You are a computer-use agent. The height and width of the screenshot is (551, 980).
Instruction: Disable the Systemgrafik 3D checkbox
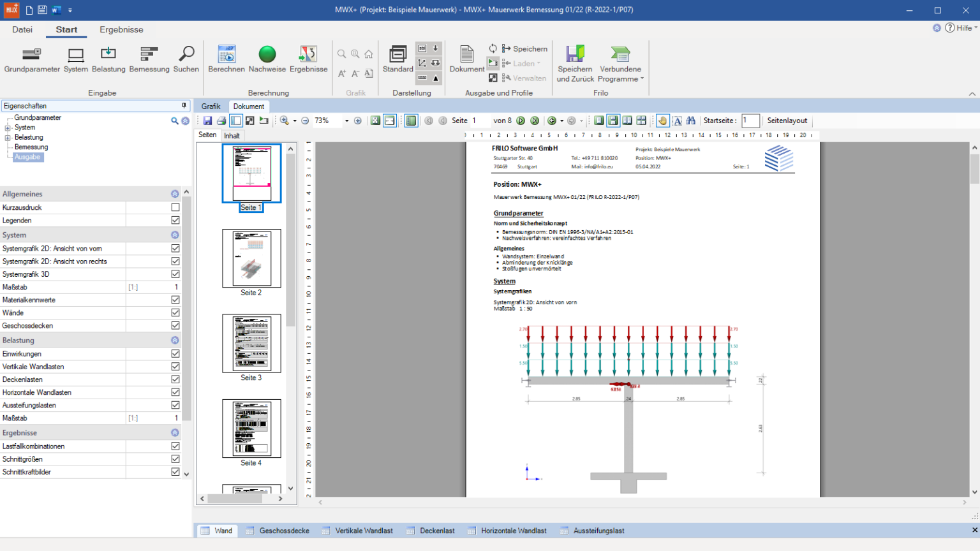(175, 274)
